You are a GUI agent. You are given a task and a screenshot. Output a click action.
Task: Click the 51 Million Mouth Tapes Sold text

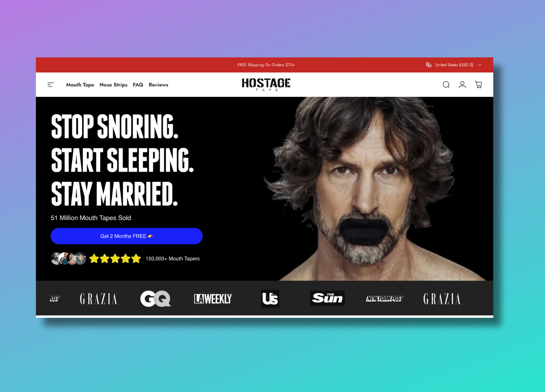coord(91,218)
